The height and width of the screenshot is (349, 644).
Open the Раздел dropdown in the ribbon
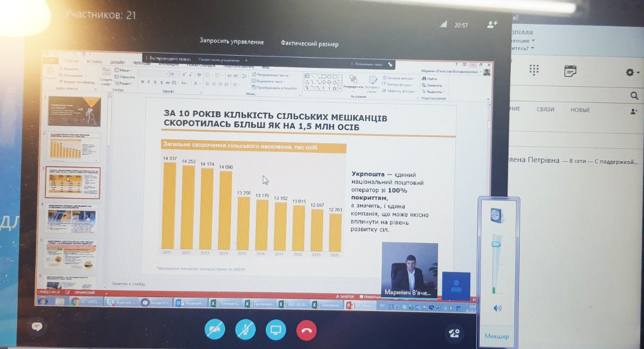pyautogui.click(x=124, y=84)
